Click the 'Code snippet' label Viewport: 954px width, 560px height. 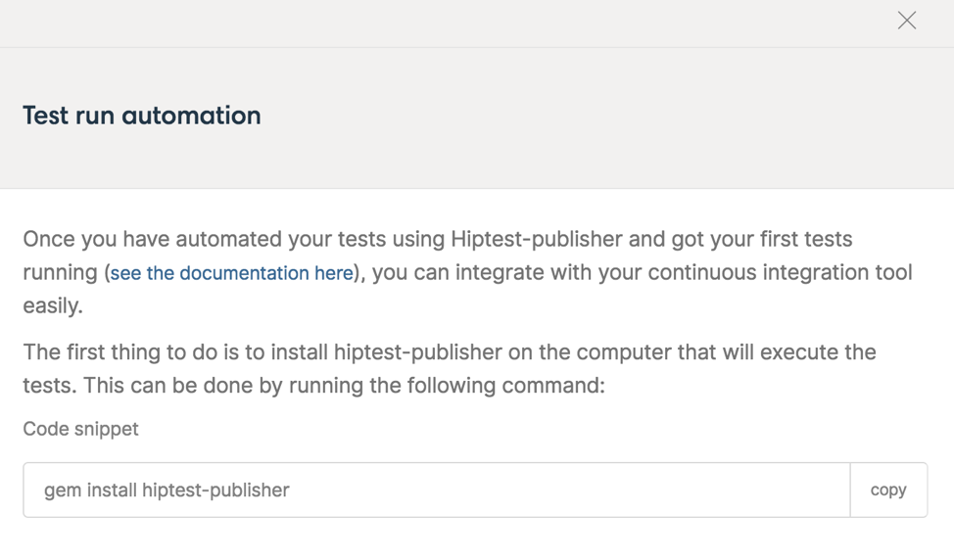coord(81,429)
